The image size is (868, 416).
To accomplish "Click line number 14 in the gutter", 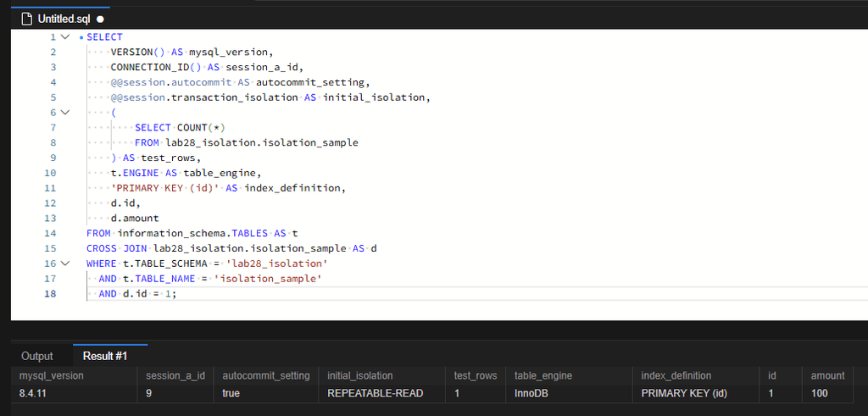I will (52, 233).
